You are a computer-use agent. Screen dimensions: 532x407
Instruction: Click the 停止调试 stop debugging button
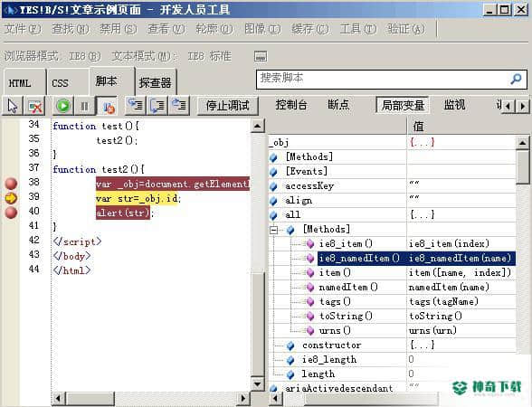[228, 106]
